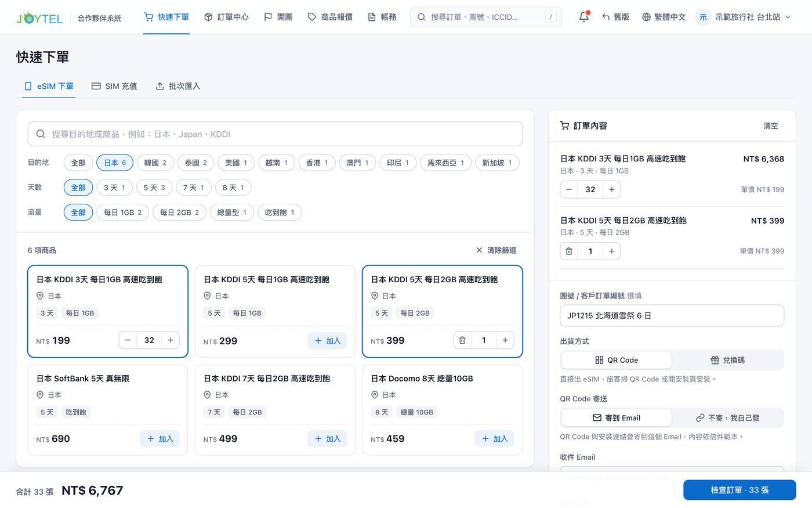
Task: Switch to 舊版 old version
Action: coord(616,17)
